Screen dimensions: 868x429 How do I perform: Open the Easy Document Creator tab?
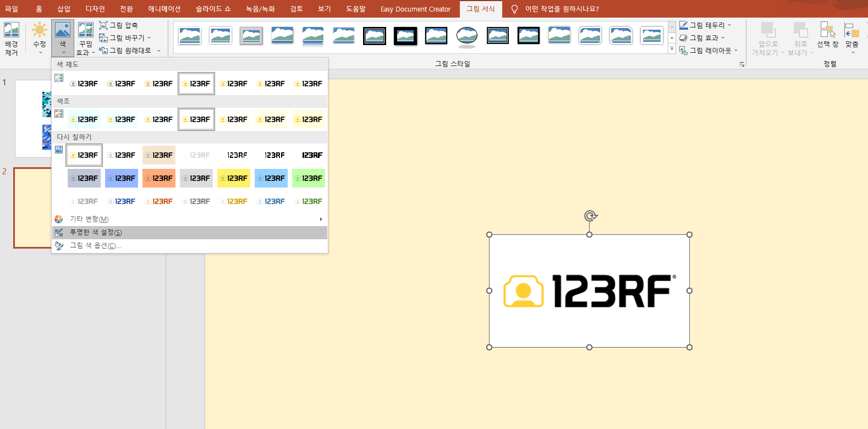point(415,9)
